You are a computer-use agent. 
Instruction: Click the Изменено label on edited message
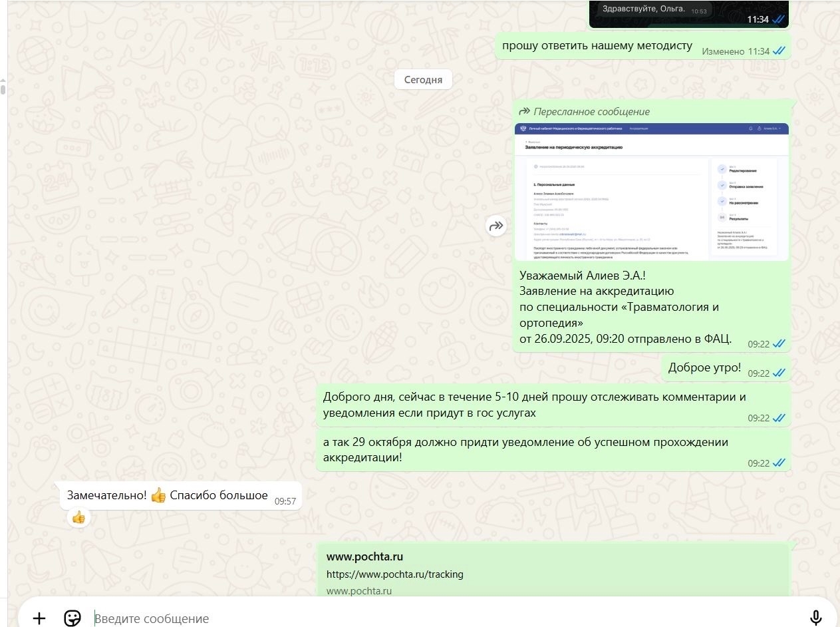(x=723, y=51)
